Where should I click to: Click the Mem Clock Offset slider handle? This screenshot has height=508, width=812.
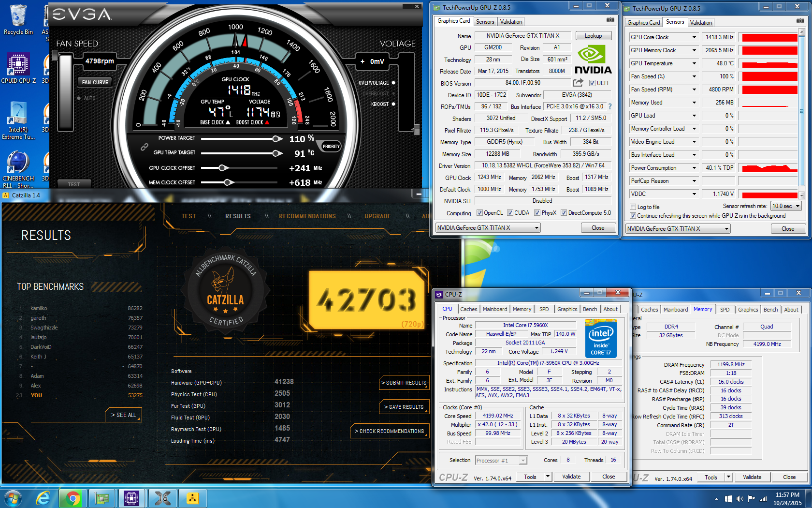(229, 182)
